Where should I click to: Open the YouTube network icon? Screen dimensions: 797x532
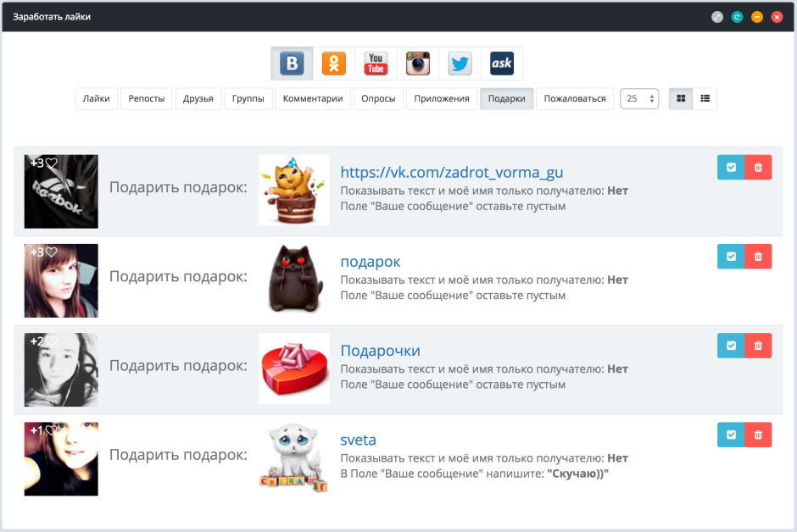(x=376, y=64)
